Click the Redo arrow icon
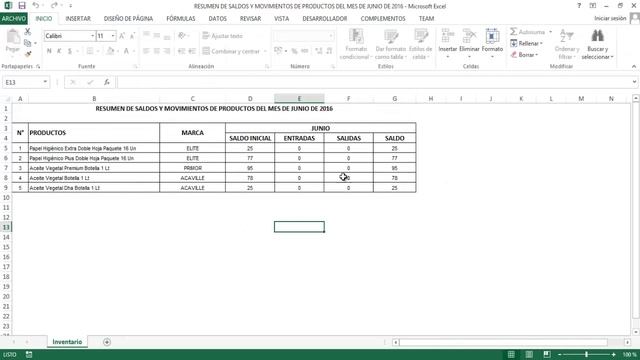 pyautogui.click(x=54, y=6)
